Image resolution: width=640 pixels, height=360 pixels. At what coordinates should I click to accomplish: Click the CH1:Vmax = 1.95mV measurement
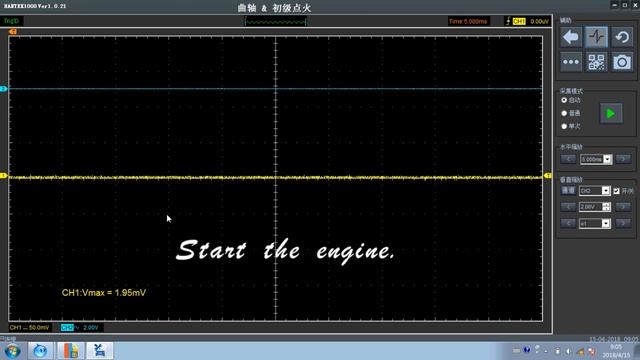tap(104, 293)
